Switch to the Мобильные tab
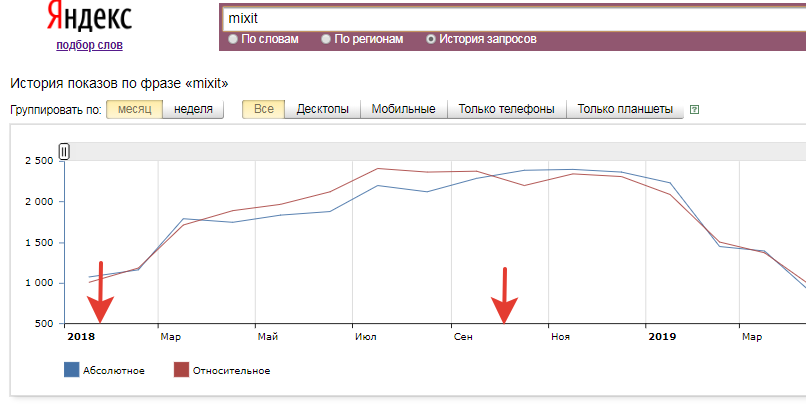Viewport: 806px width, 409px height. pyautogui.click(x=404, y=109)
